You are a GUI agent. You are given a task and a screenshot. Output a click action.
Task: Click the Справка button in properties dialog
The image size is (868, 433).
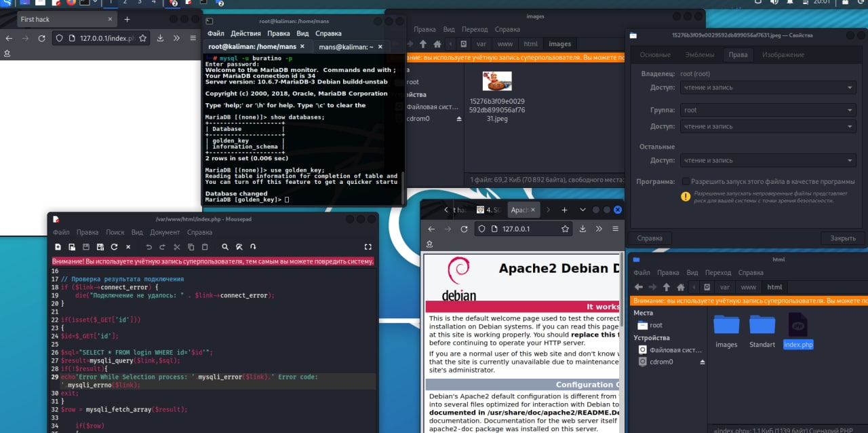tap(650, 238)
